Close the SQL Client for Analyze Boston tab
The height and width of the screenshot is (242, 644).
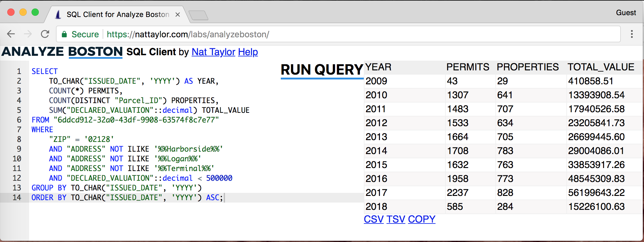178,15
